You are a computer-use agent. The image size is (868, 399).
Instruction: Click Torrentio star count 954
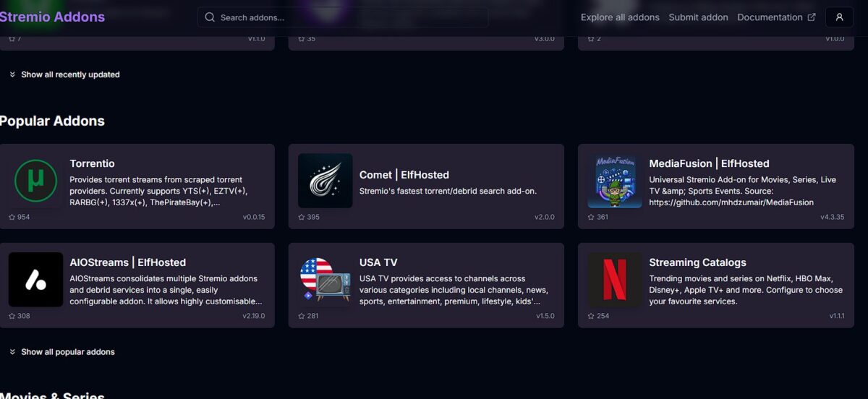pos(24,217)
